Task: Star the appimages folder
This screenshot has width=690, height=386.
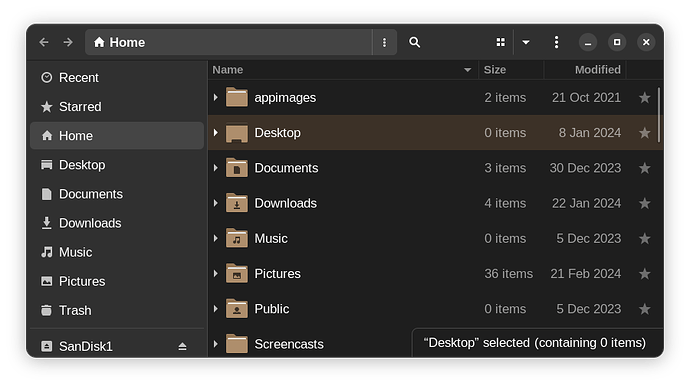Action: coord(645,97)
